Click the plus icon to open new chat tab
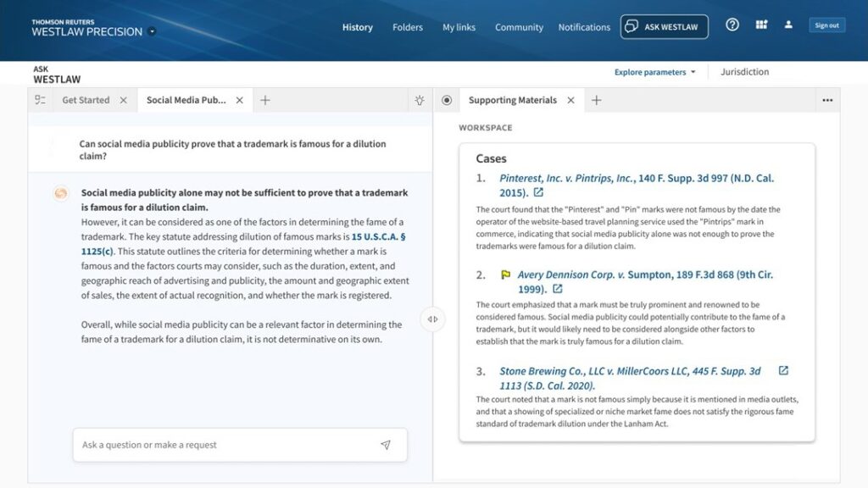Viewport: 868px width, 488px height. pos(265,100)
